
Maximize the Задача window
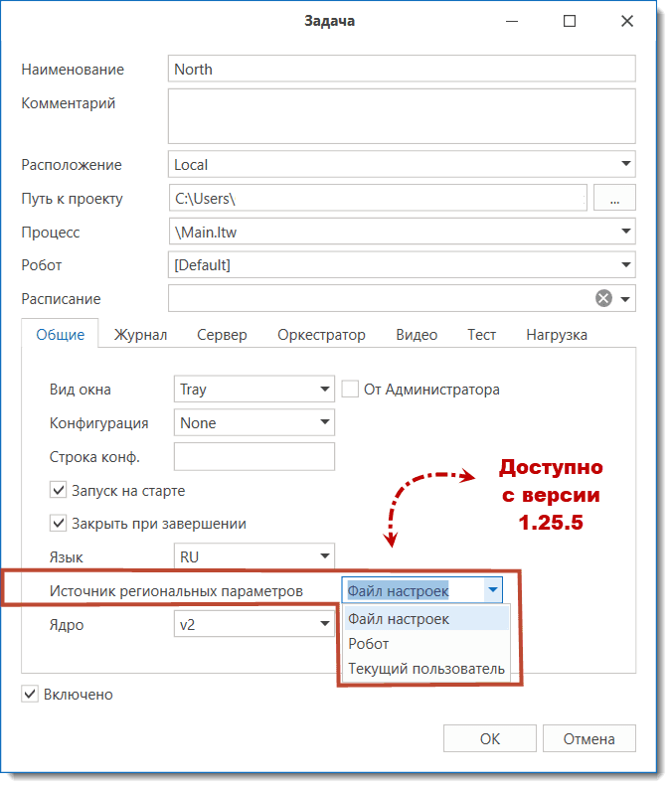click(x=570, y=21)
